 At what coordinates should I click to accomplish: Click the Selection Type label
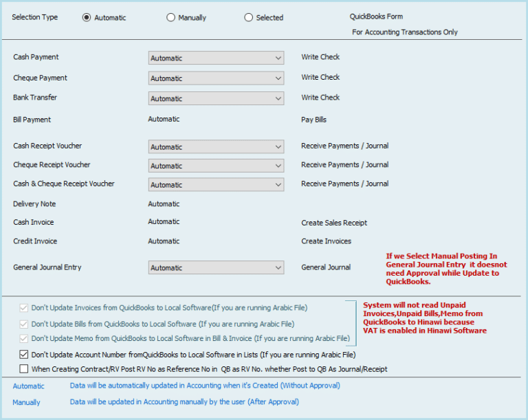point(34,17)
